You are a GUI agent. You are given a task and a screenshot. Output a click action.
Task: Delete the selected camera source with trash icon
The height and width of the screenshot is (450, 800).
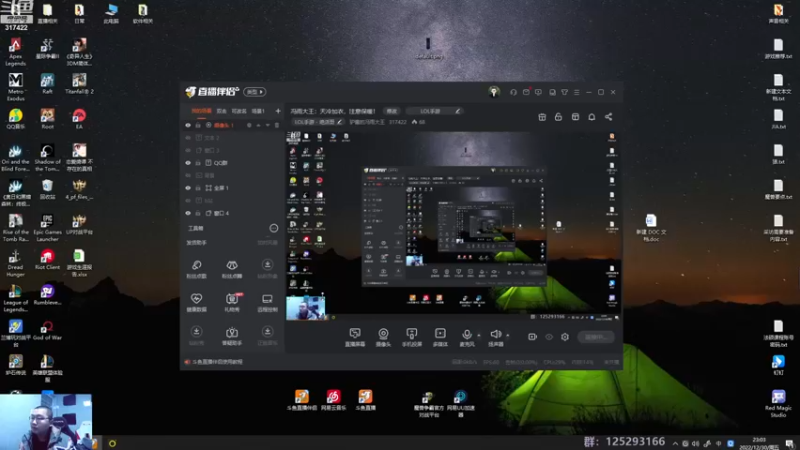pos(277,125)
